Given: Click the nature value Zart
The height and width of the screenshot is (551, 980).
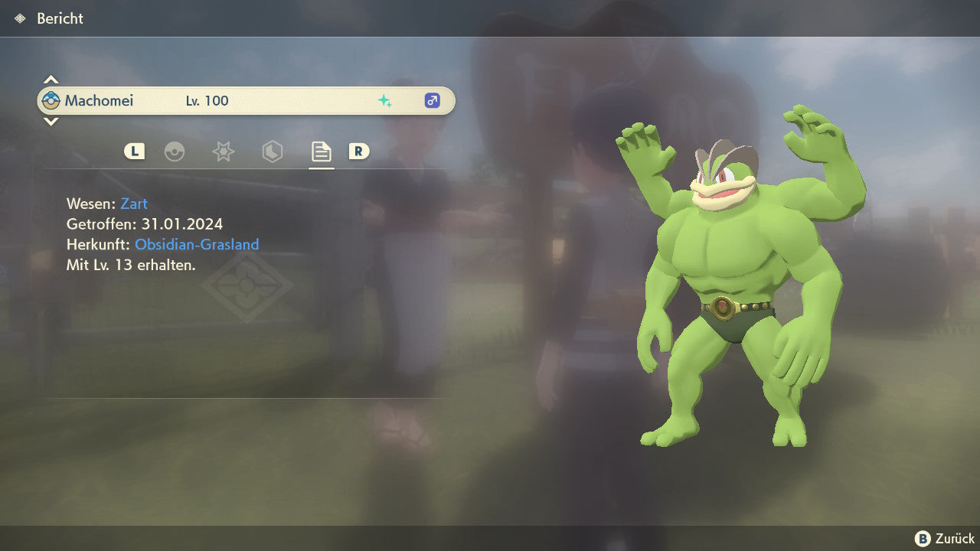Looking at the screenshot, I should coord(134,204).
